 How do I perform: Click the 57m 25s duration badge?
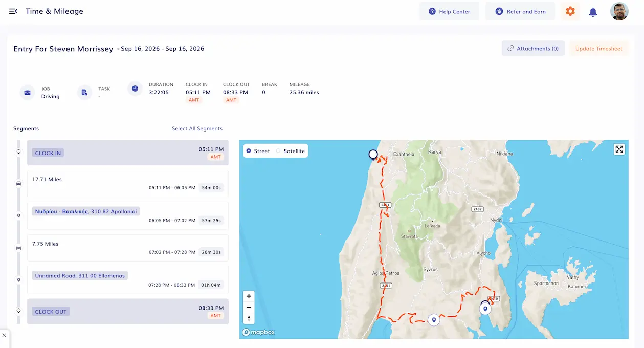click(211, 221)
